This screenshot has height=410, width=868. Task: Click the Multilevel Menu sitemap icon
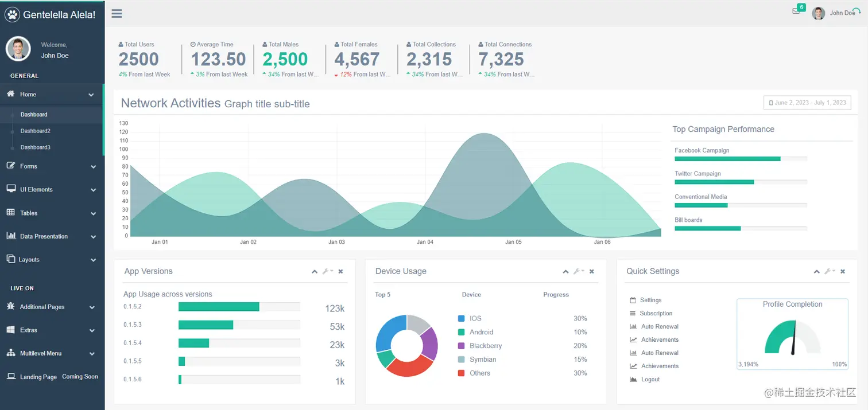(x=10, y=353)
